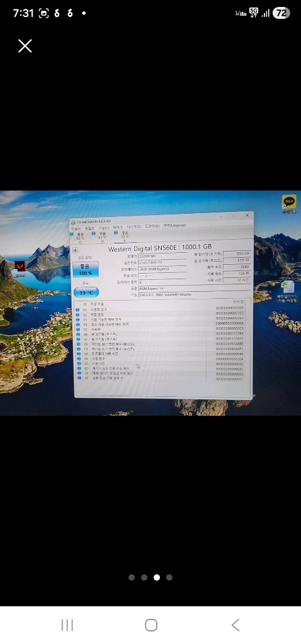
Task: Open the 디스크(D) menu
Action: 134,226
